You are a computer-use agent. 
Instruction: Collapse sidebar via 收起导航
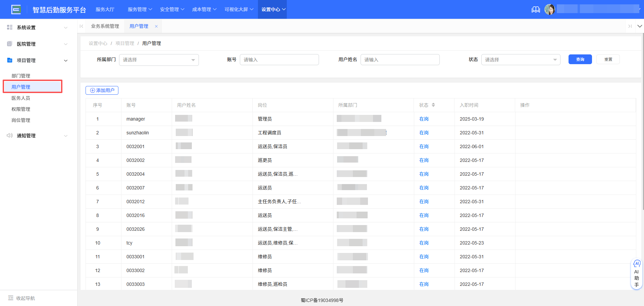22,298
